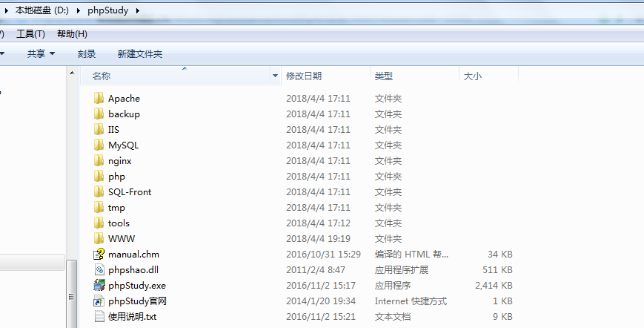The image size is (644, 328).
Task: Select the tools folder icon
Action: 99,223
